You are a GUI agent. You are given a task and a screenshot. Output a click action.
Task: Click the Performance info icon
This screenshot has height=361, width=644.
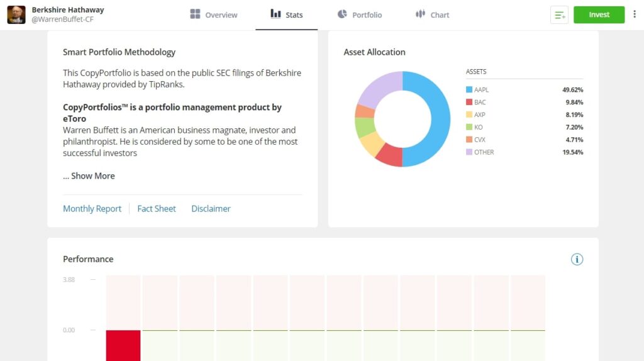tap(577, 259)
